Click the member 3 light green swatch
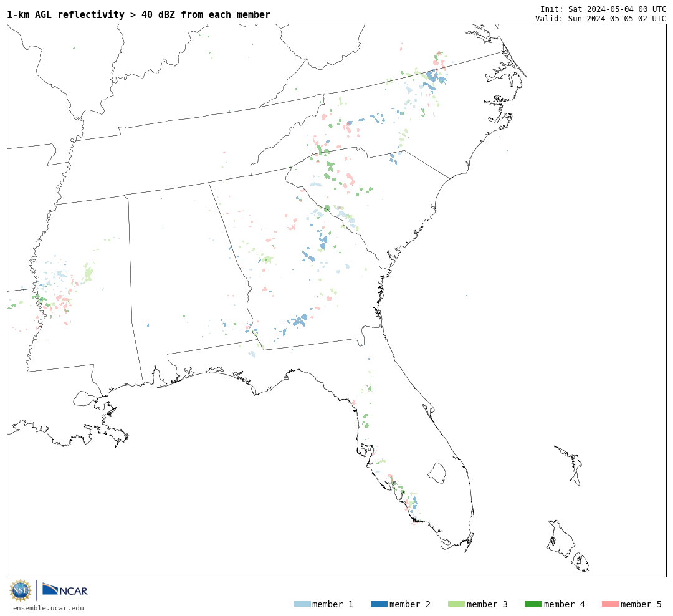The height and width of the screenshot is (616, 673). (x=456, y=604)
